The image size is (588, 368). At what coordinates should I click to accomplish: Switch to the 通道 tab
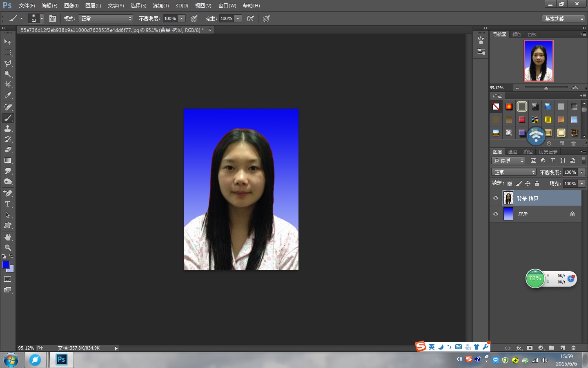512,152
